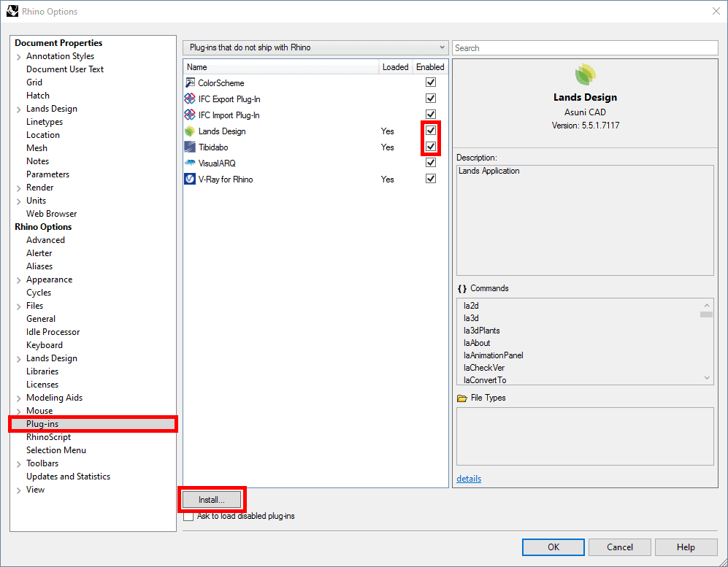The image size is (728, 567).
Task: Click the File Types folder icon
Action: point(462,398)
